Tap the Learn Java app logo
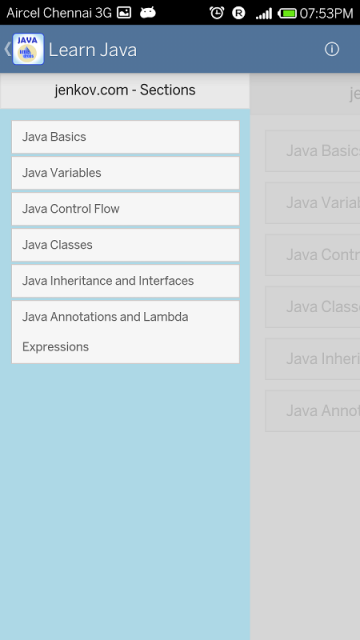The image size is (360, 640). [x=28, y=49]
